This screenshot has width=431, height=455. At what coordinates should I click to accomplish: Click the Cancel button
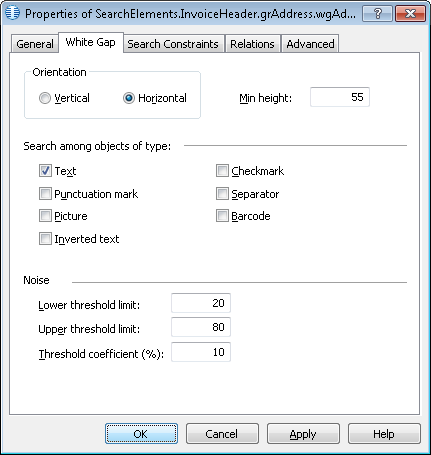click(x=222, y=434)
